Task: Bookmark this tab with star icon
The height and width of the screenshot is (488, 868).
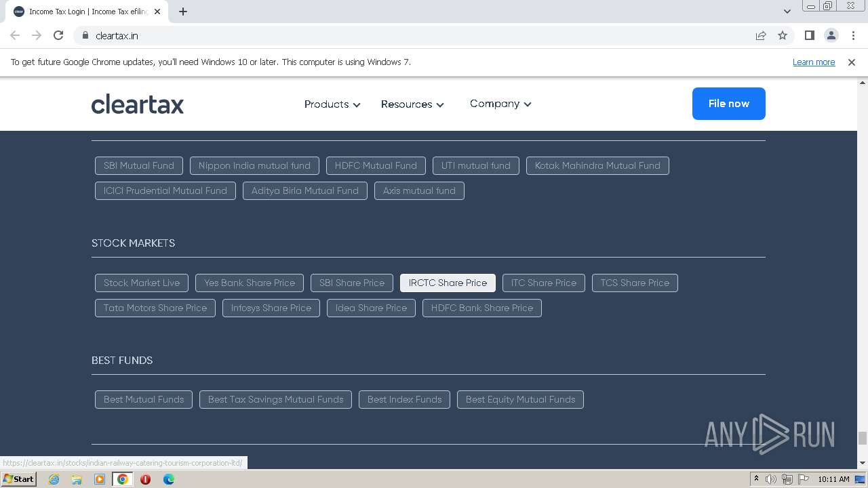Action: pos(783,35)
